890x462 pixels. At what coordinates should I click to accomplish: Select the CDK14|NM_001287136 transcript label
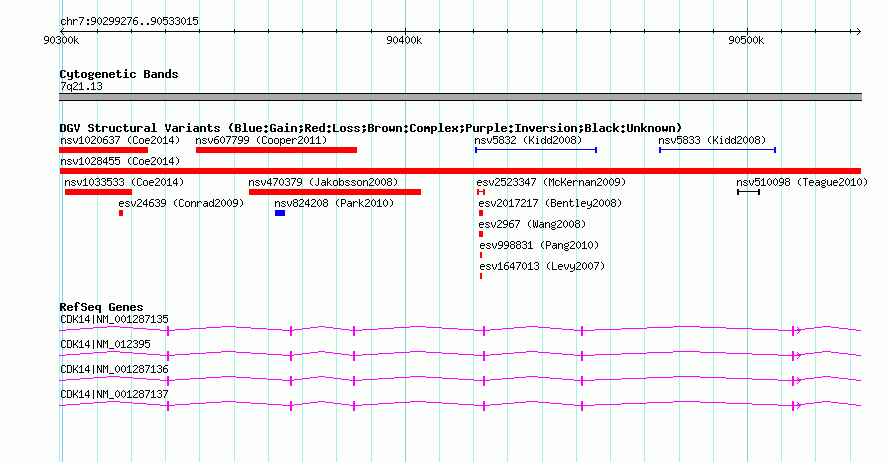(x=114, y=369)
